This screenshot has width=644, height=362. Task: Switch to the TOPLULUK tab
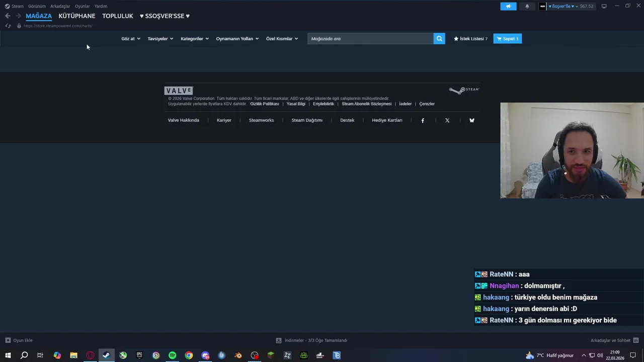pyautogui.click(x=118, y=16)
